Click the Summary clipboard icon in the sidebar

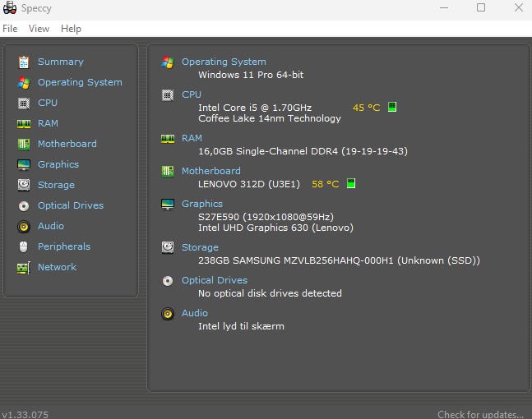(24, 62)
